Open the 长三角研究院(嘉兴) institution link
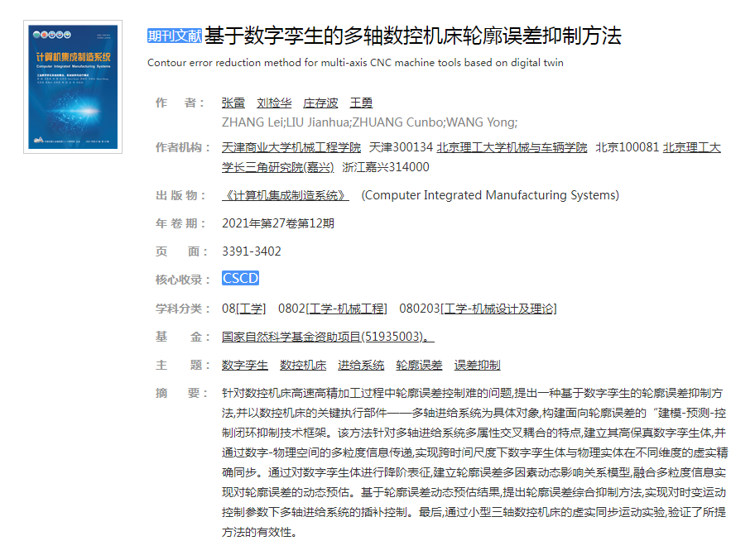This screenshot has height=560, width=755. (278, 166)
